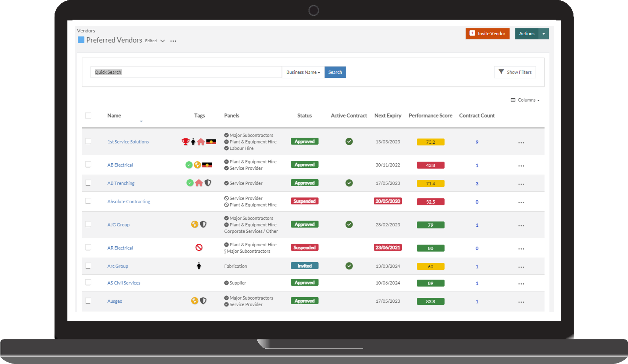Tick the checkbox for AR Electrical
Image resolution: width=628 pixels, height=364 pixels.
point(88,247)
